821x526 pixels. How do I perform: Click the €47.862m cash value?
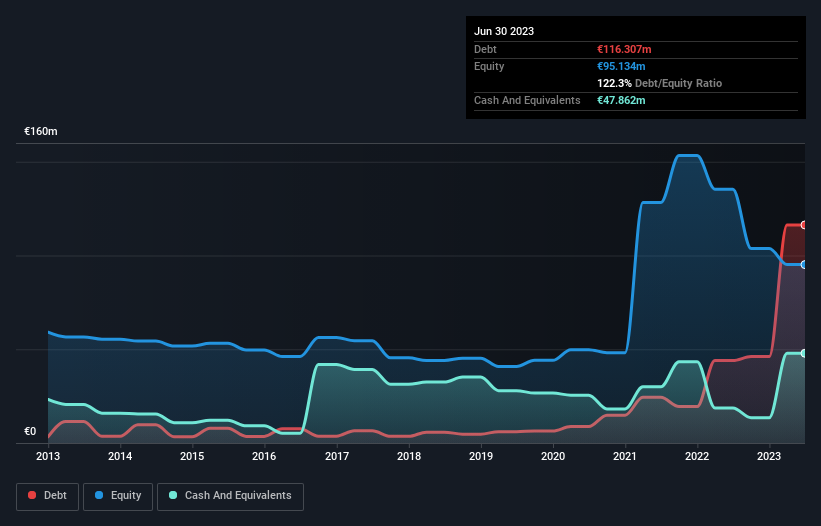pos(621,100)
